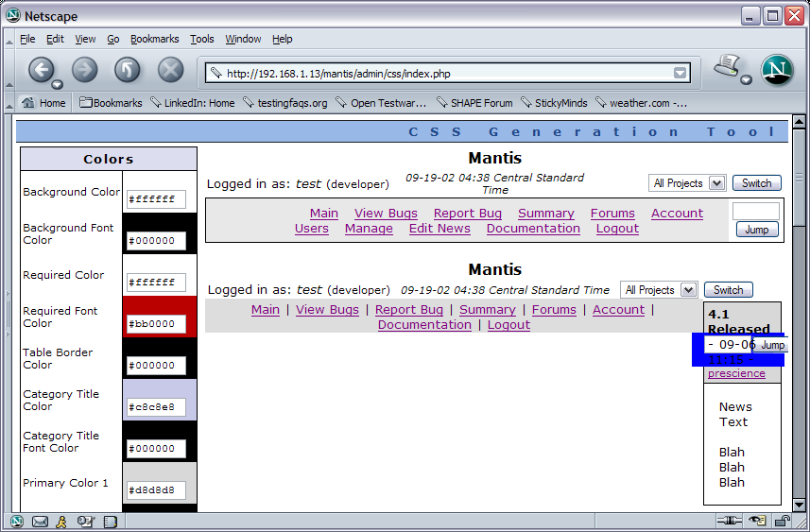The height and width of the screenshot is (532, 810).
Task: Open the Manage link
Action: pyautogui.click(x=369, y=229)
